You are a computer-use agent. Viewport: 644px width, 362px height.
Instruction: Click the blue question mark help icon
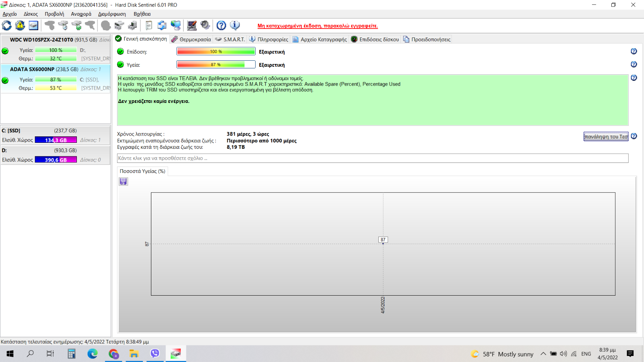[221, 26]
